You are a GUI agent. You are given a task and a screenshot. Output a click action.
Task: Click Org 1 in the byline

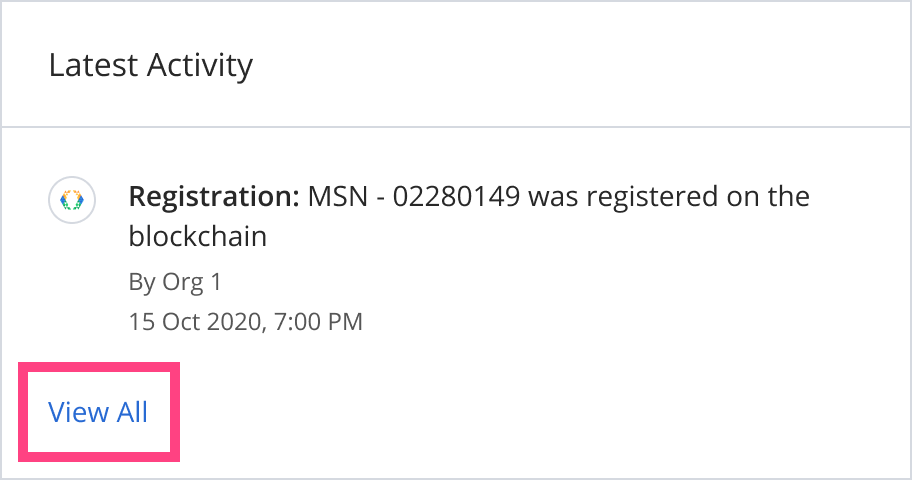point(192,282)
